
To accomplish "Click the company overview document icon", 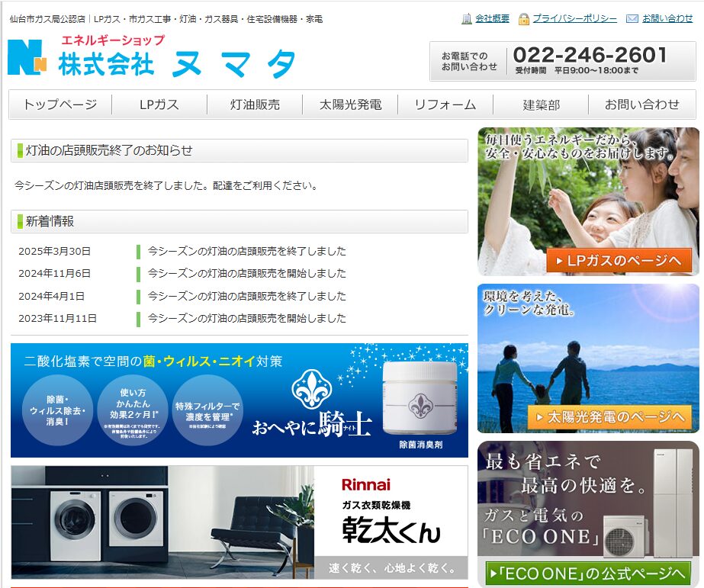I will (x=467, y=18).
